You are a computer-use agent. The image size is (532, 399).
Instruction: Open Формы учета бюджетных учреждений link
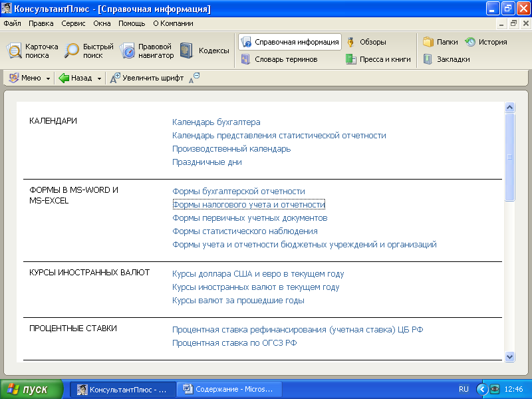pos(305,244)
